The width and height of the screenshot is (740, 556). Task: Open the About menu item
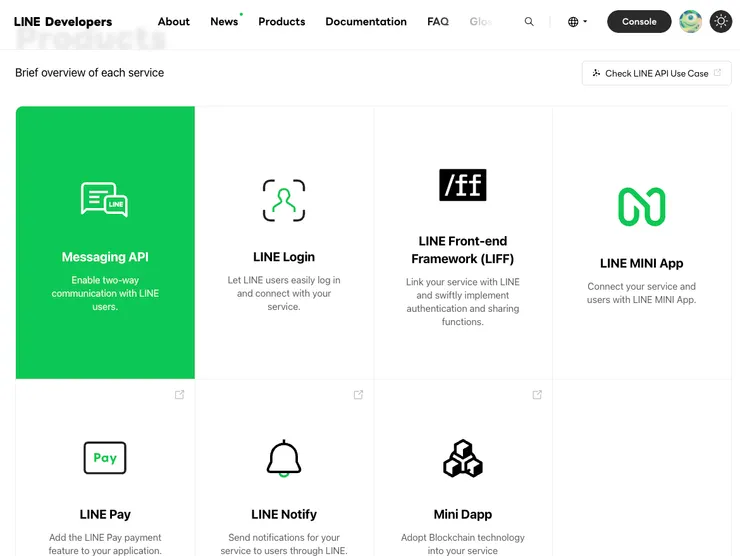coord(174,22)
